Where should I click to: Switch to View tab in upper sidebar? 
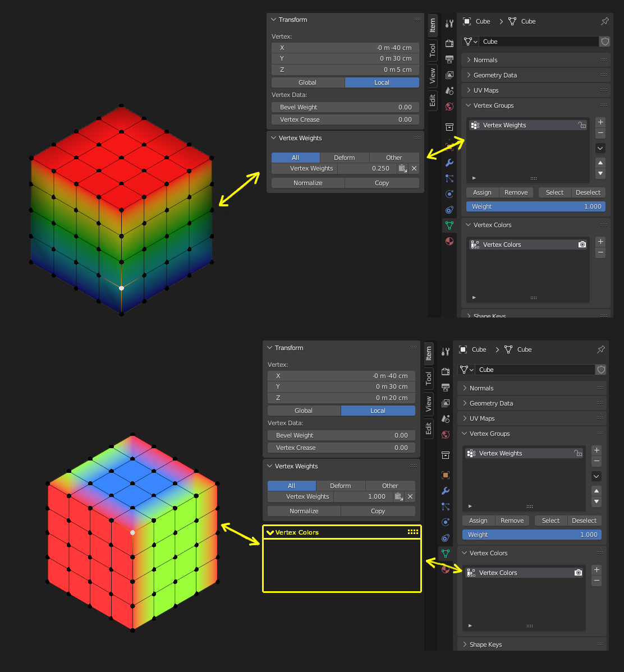[432, 76]
